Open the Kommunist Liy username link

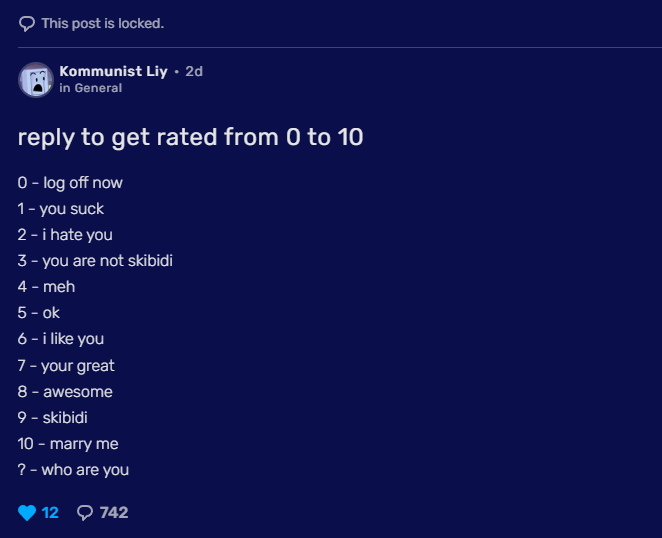[113, 71]
